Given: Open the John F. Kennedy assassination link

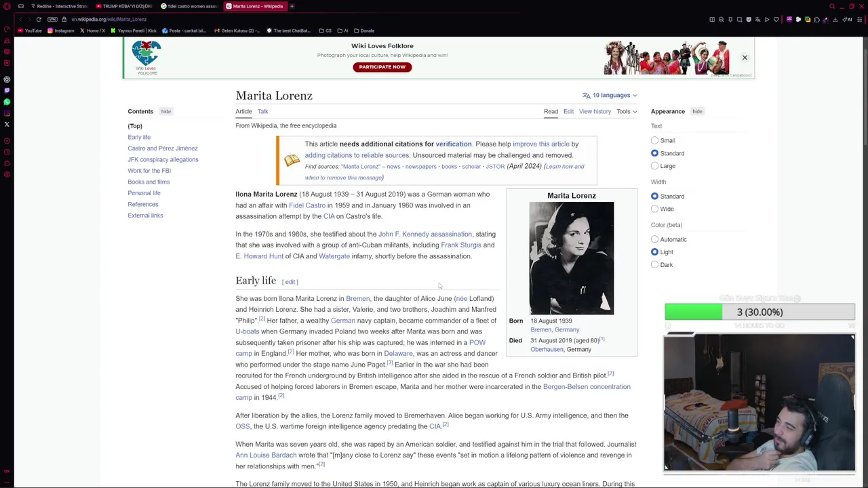Looking at the screenshot, I should click(x=425, y=234).
